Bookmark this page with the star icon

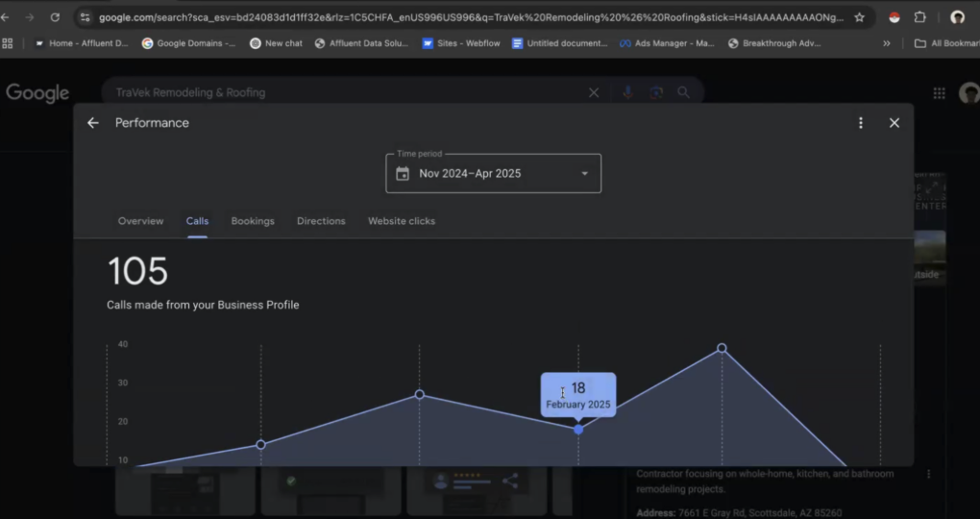click(859, 17)
